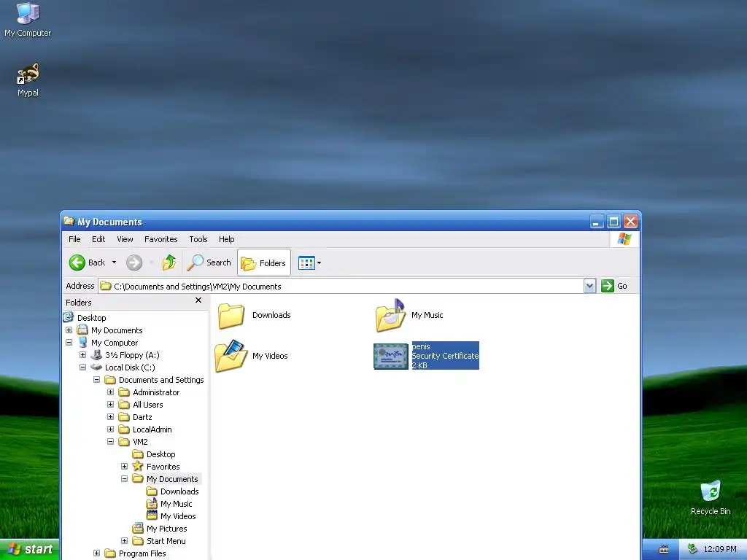The width and height of the screenshot is (747, 560).
Task: Collapse My Documents node under VM2
Action: coord(124,478)
